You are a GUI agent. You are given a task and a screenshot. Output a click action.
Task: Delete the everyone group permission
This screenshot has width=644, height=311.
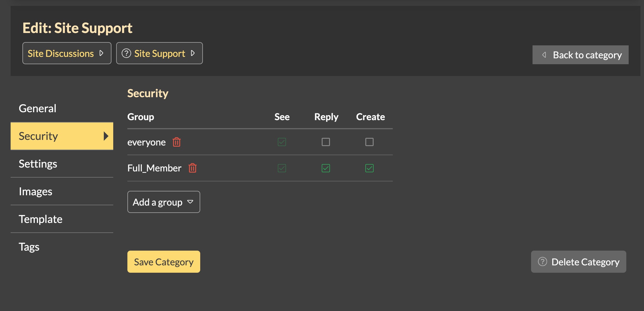point(177,142)
